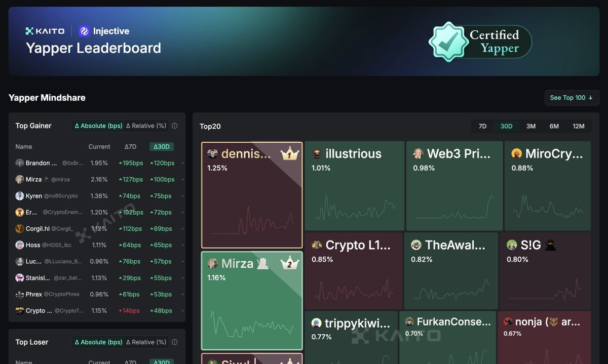Image resolution: width=608 pixels, height=364 pixels.
Task: Click the nonja card avatar
Action: coord(508,321)
